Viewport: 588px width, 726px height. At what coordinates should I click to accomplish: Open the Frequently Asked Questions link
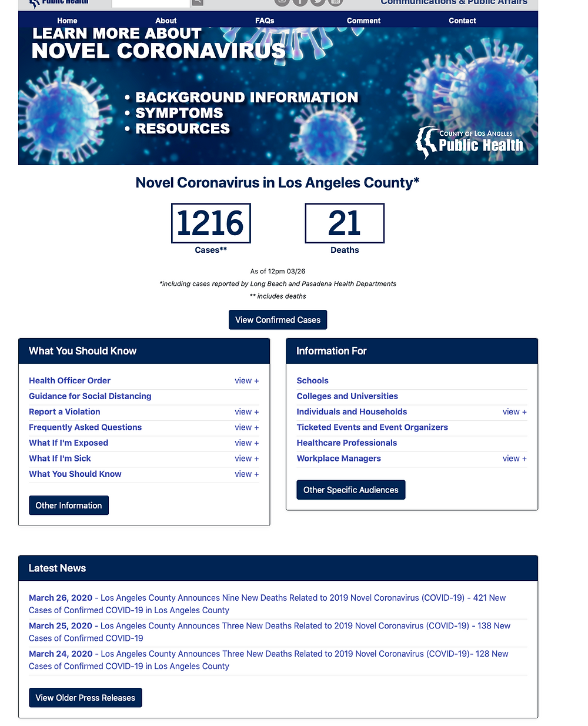(85, 427)
